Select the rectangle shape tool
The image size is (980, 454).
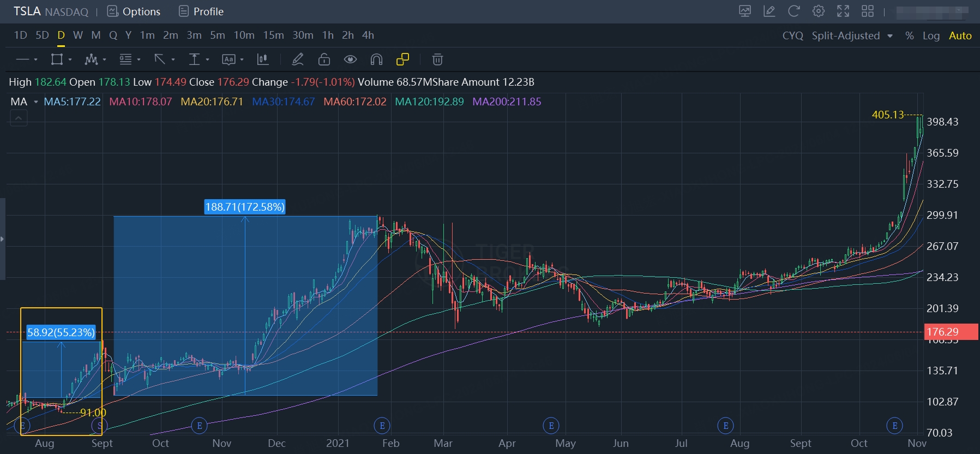coord(57,59)
